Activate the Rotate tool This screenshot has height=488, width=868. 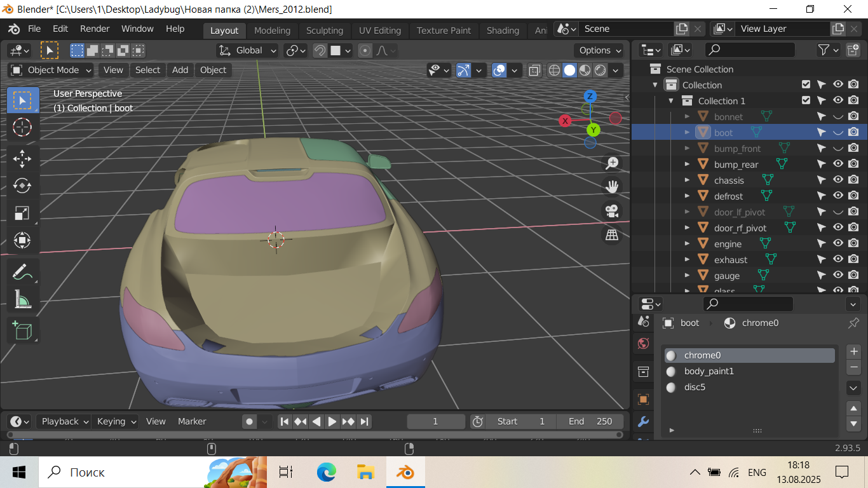coord(22,186)
